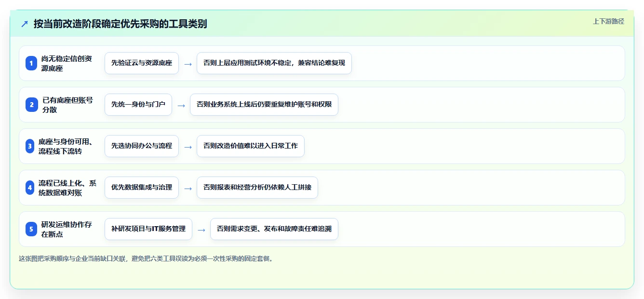This screenshot has width=644, height=299.
Task: Click the text 底座与身份可用、流程线下流转
Action: pos(66,146)
